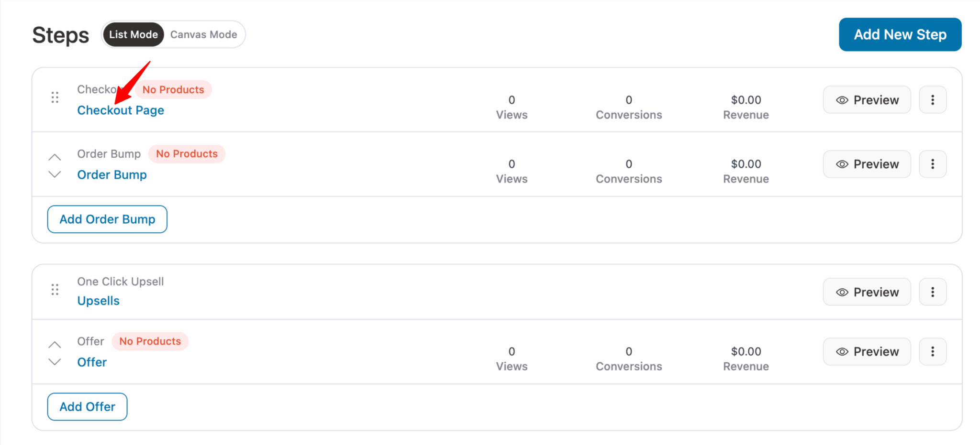Open the three-dot menu for Upsells step
The image size is (980, 445).
pos(932,292)
